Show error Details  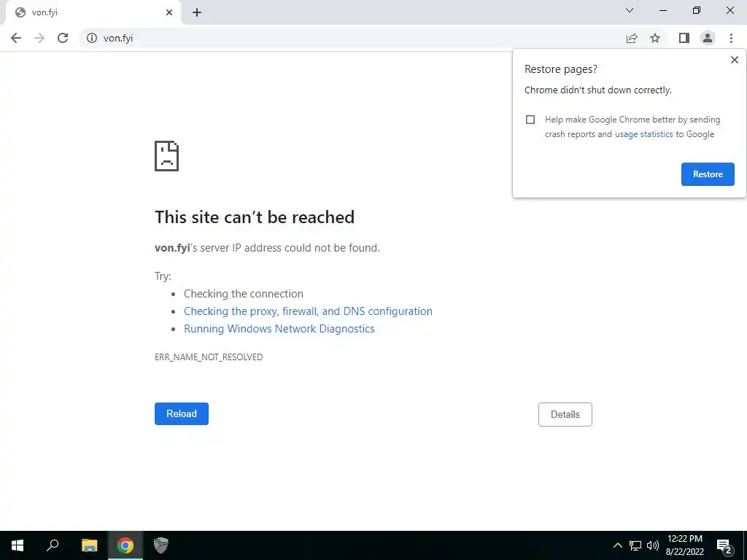click(x=565, y=414)
